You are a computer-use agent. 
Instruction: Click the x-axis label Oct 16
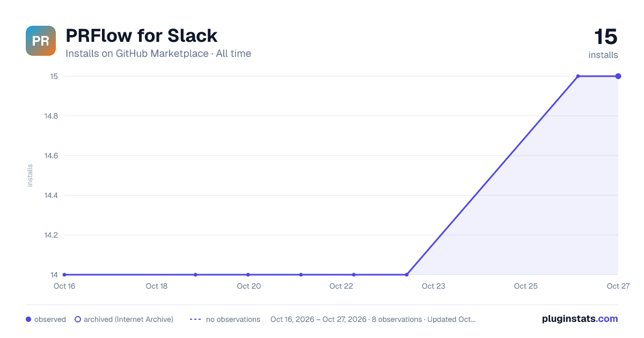tap(64, 286)
